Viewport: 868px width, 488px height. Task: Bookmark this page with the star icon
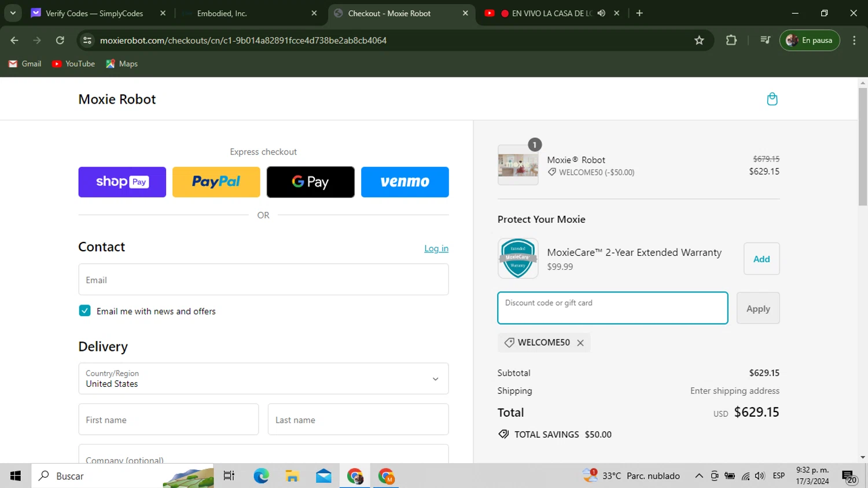699,40
